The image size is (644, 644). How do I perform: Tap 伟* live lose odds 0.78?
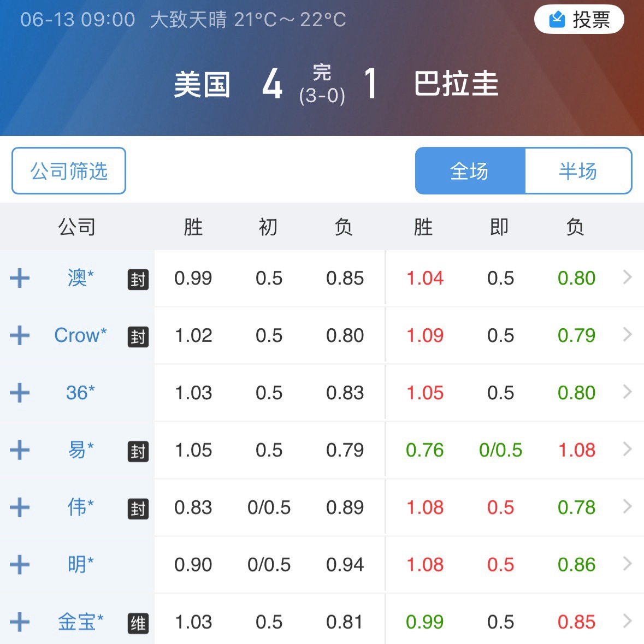tap(576, 507)
